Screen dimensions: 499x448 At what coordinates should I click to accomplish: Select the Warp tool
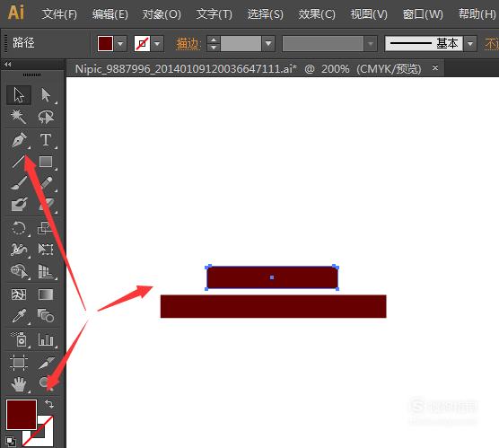click(x=19, y=250)
